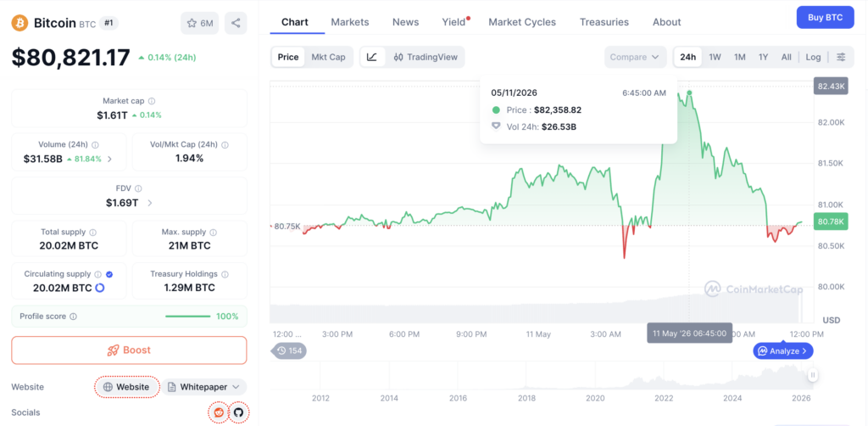
Task: Open the Volume (24h) info icon
Action: click(x=95, y=144)
